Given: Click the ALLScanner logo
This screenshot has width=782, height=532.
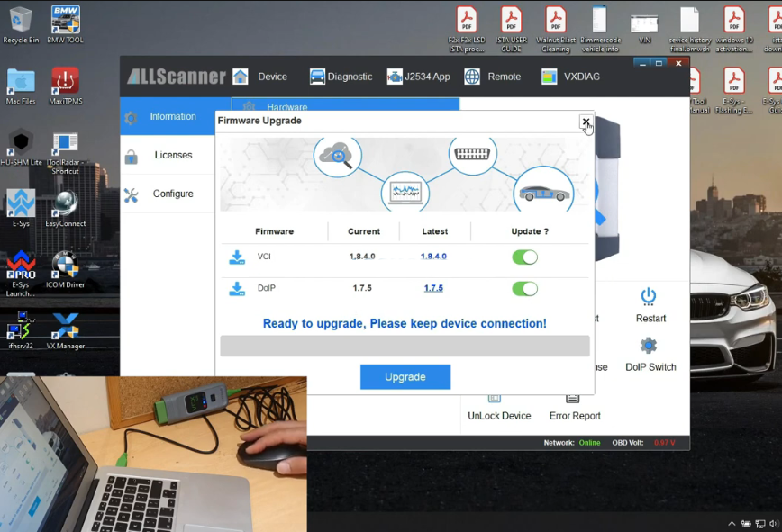Looking at the screenshot, I should [176, 77].
